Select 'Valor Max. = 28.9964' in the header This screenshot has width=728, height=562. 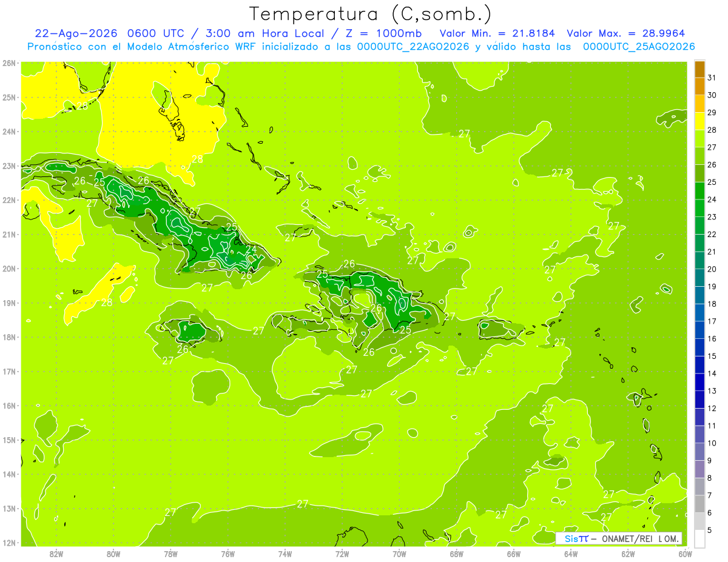[626, 33]
